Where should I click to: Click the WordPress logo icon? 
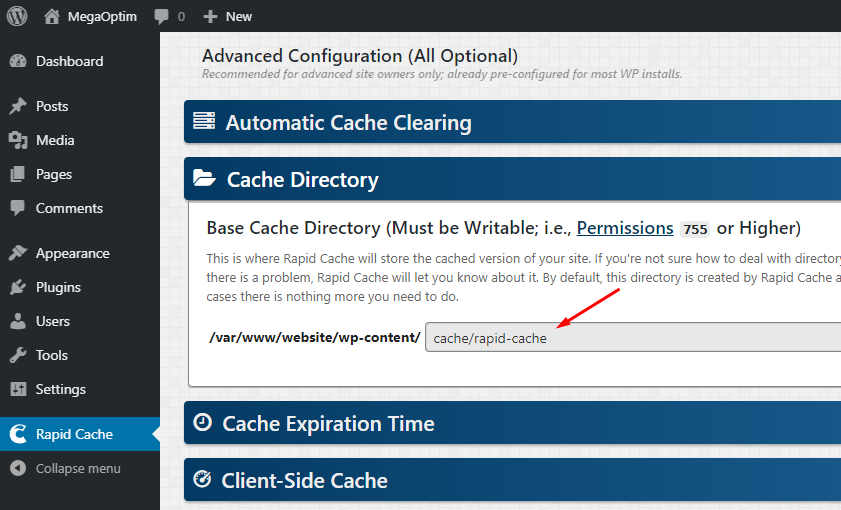click(17, 16)
